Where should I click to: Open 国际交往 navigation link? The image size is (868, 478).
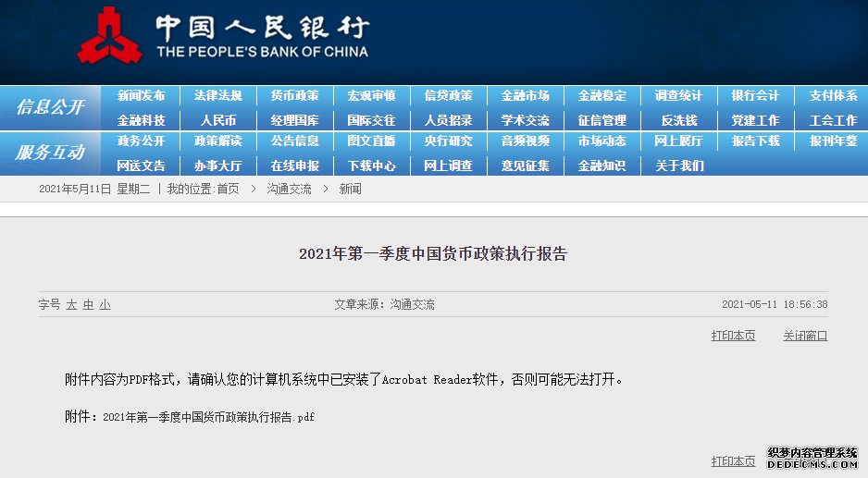point(371,120)
